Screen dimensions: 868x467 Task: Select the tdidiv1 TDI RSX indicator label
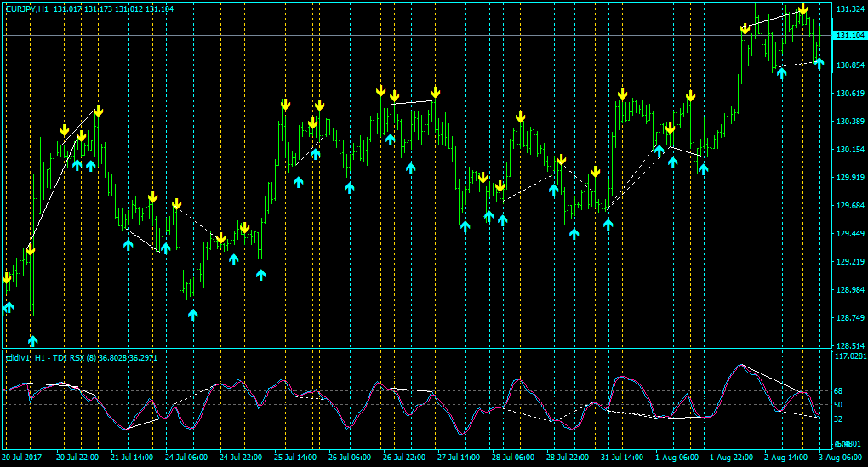pyautogui.click(x=82, y=358)
